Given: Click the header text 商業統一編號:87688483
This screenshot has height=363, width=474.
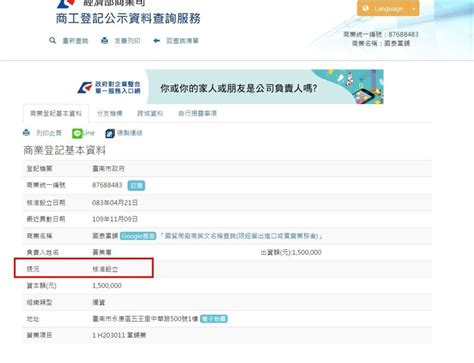Looking at the screenshot, I should tap(381, 34).
